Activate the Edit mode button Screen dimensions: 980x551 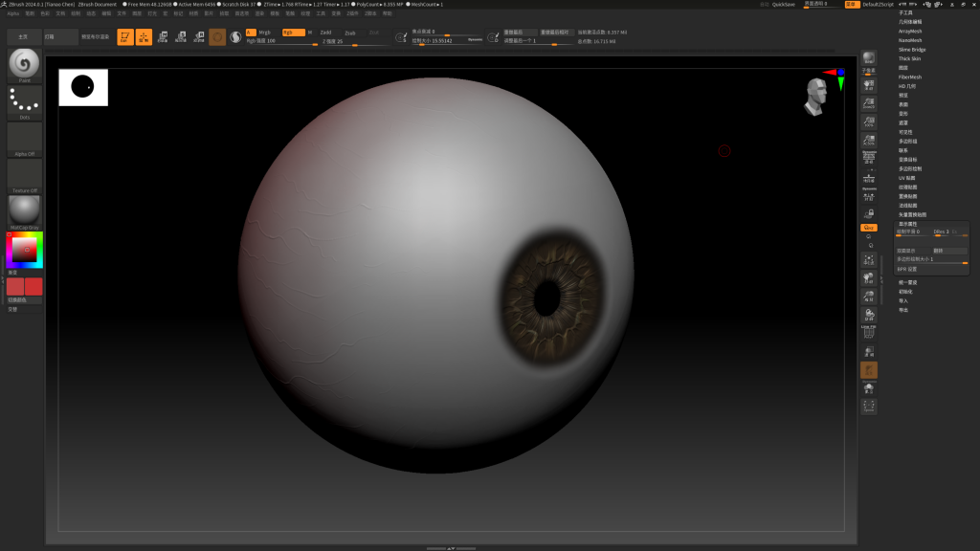coord(125,37)
